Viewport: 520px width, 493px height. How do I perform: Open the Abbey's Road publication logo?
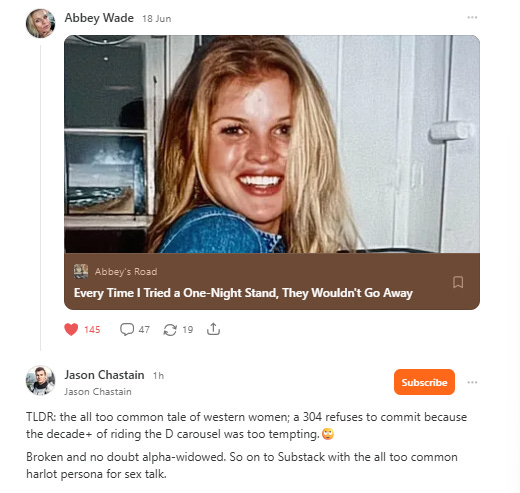coord(81,271)
